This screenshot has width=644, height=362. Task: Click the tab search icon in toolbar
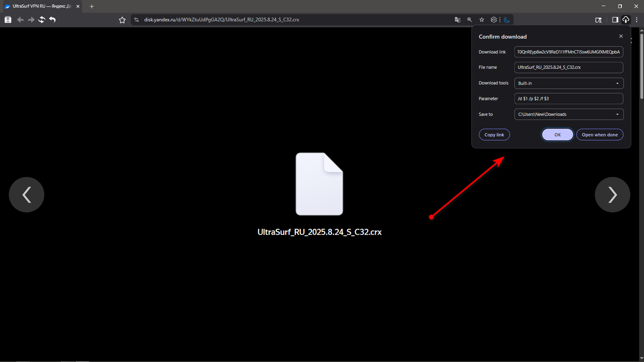(x=598, y=20)
